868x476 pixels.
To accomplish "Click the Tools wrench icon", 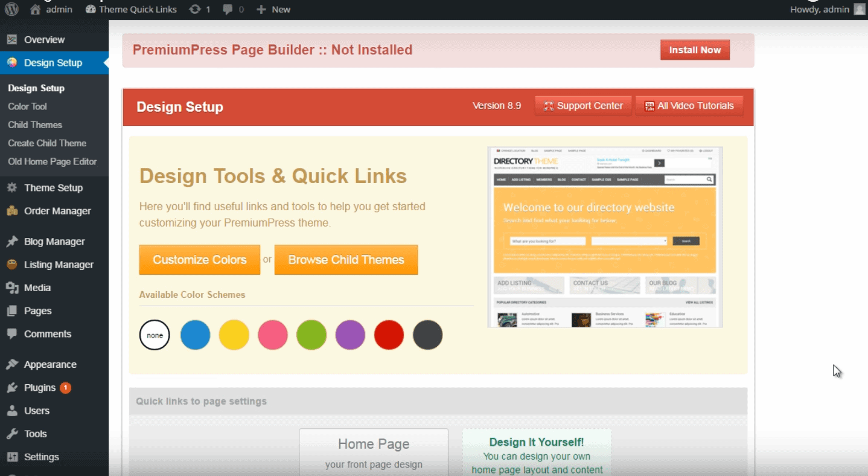I will [11, 434].
